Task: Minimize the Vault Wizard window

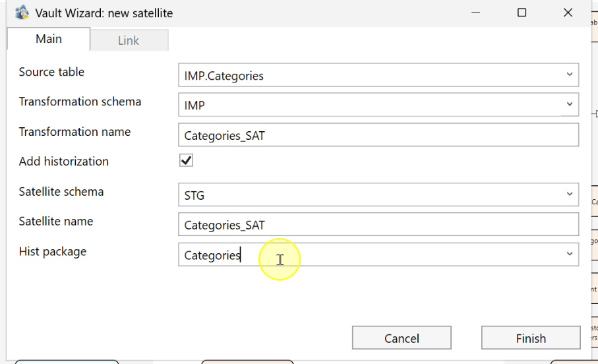Action: pos(475,13)
